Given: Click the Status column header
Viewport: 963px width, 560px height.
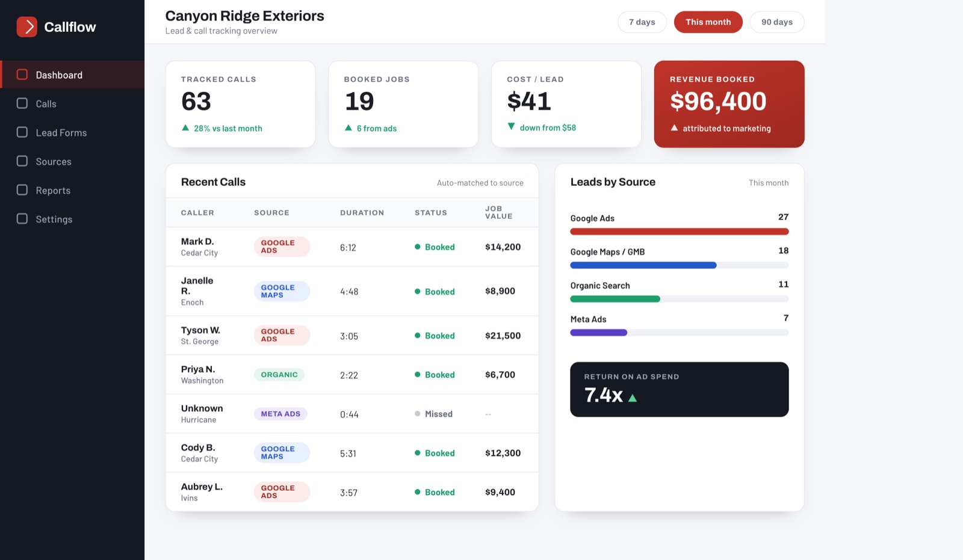Looking at the screenshot, I should click(x=431, y=212).
